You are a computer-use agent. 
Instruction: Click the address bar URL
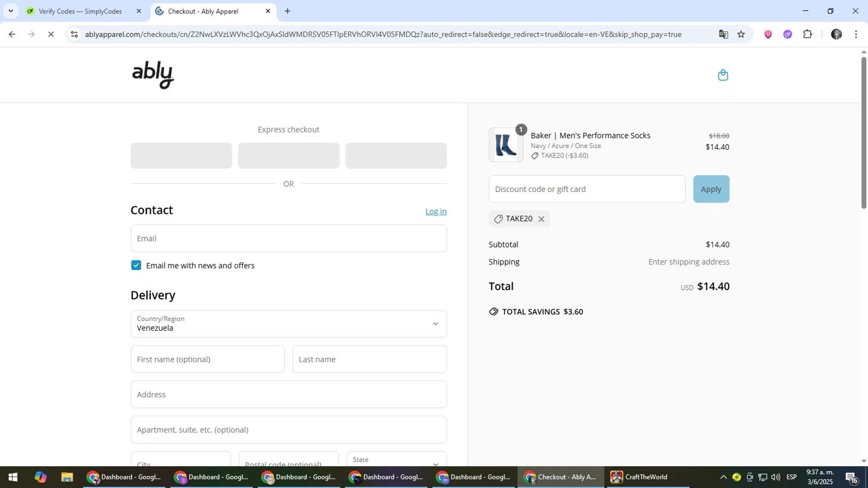[x=383, y=34]
